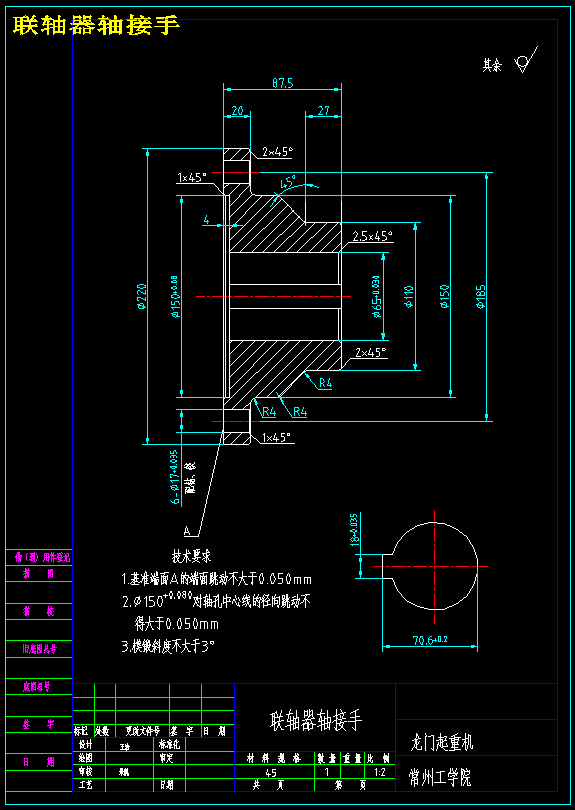575x810 pixels.
Task: Click the 20 flange thickness dimension
Action: point(237,110)
